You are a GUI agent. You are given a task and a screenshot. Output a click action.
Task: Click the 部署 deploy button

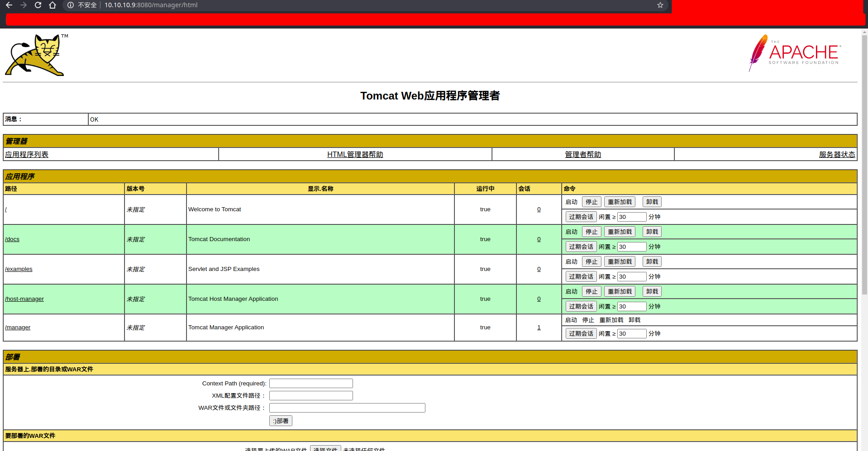click(x=281, y=421)
